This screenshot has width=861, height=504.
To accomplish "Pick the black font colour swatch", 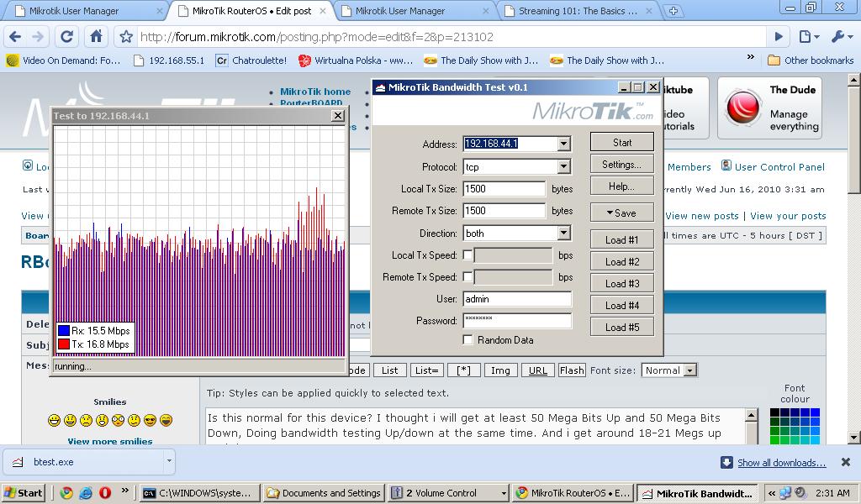I will point(774,412).
